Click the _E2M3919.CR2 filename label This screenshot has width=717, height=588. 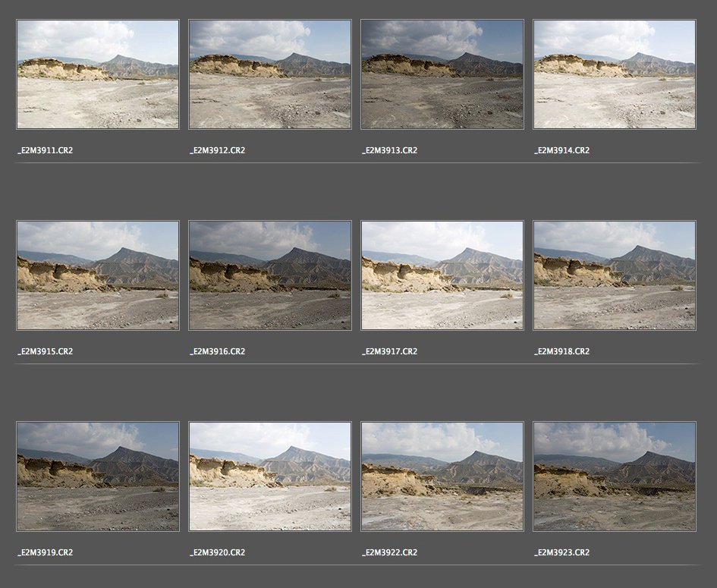click(46, 552)
